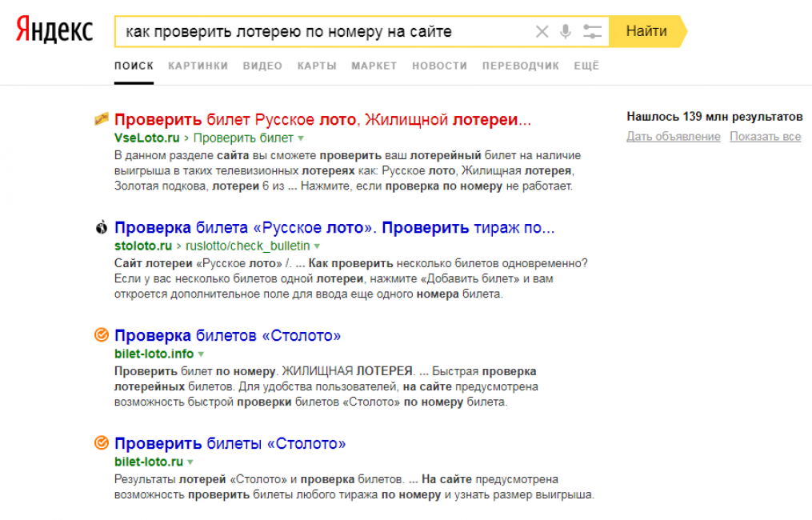Expand dropdown arrow beside bilet-loto.info
This screenshot has width=812, height=520.
tap(201, 354)
